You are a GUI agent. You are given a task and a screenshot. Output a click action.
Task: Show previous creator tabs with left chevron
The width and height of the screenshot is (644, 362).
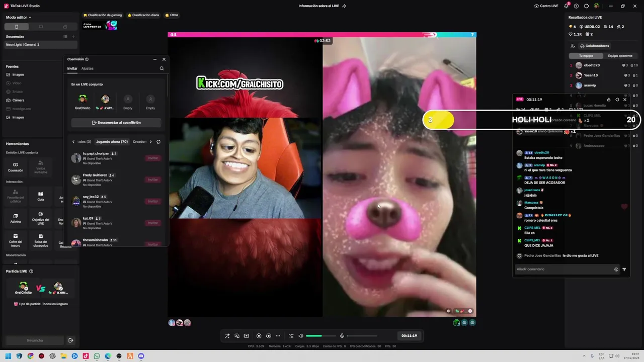pyautogui.click(x=73, y=142)
